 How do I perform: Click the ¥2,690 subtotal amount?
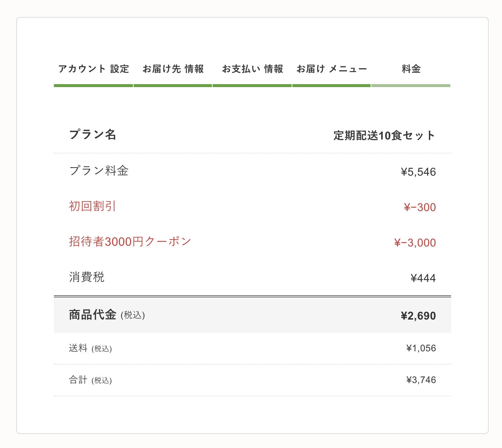tap(418, 316)
